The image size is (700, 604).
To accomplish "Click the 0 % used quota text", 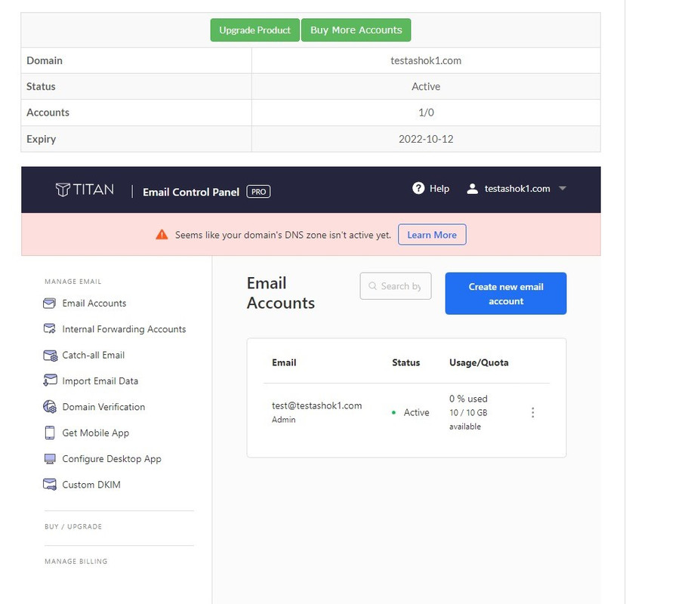I will click(x=468, y=399).
